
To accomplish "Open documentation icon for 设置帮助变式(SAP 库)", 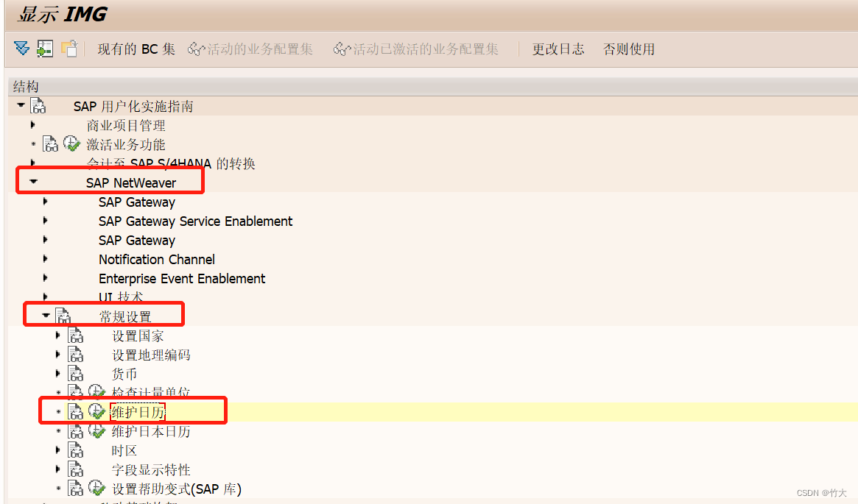I will point(76,488).
